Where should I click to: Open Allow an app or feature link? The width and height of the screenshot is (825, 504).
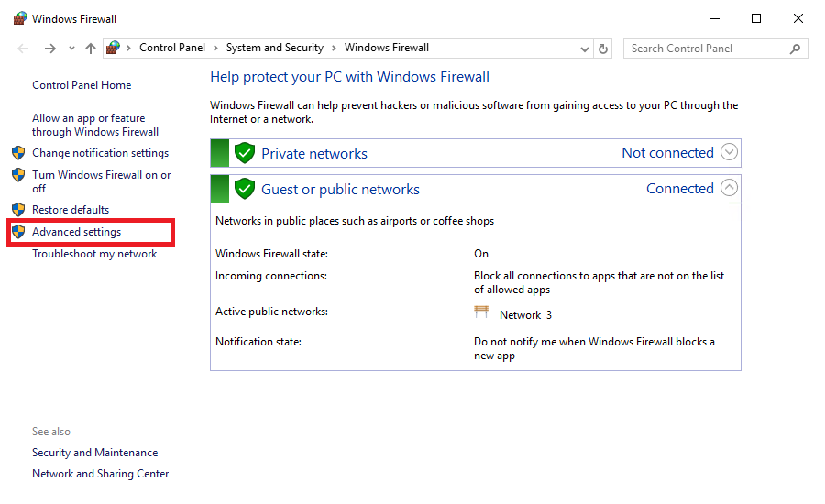click(x=95, y=126)
